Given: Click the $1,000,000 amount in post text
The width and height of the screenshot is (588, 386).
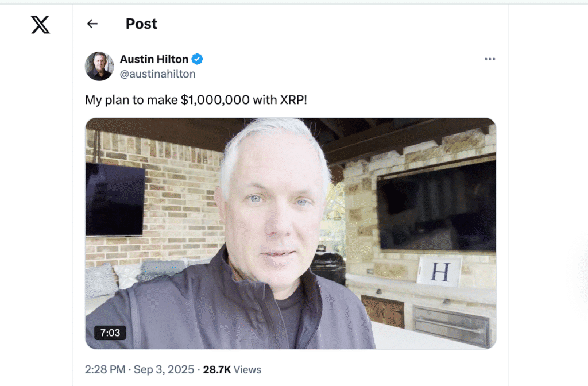Looking at the screenshot, I should (215, 100).
